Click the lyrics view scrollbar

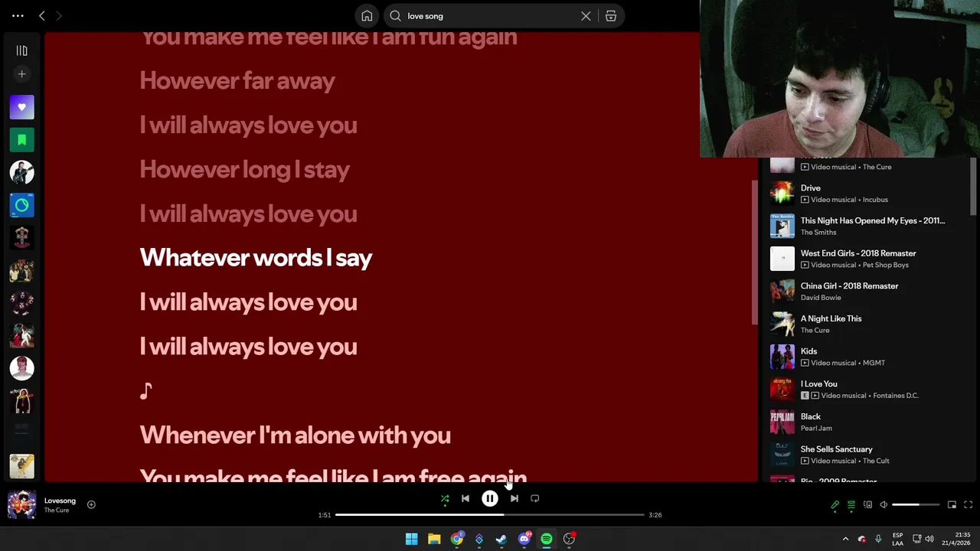point(755,253)
